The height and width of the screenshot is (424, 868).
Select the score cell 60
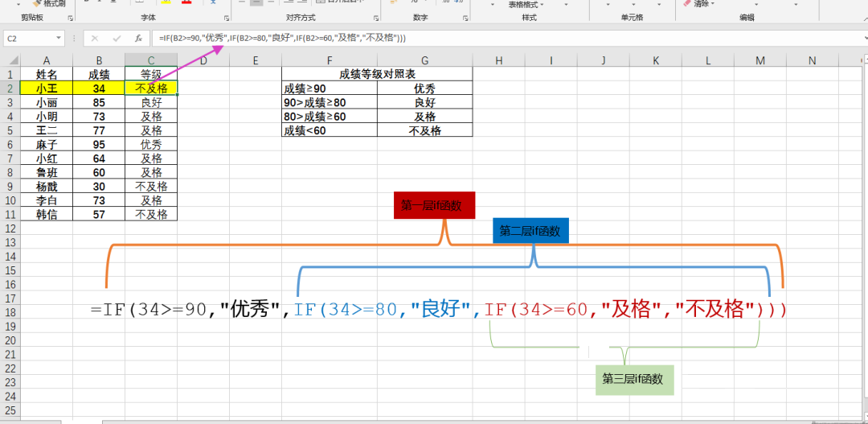pyautogui.click(x=99, y=172)
